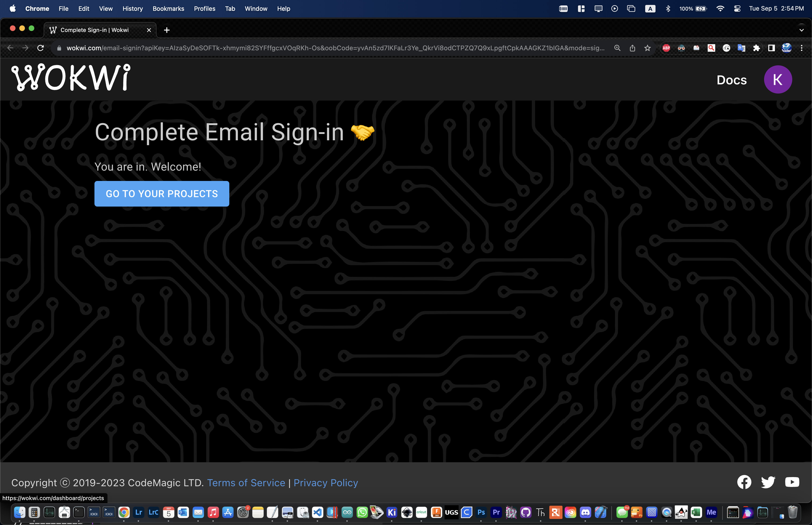Open Fusion 360 from the dock
The width and height of the screenshot is (812, 525).
point(437,512)
